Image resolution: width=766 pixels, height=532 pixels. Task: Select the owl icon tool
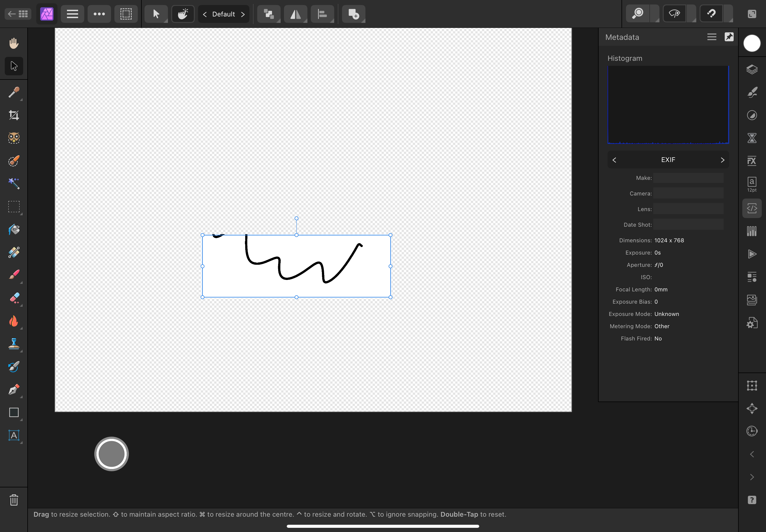click(14, 138)
